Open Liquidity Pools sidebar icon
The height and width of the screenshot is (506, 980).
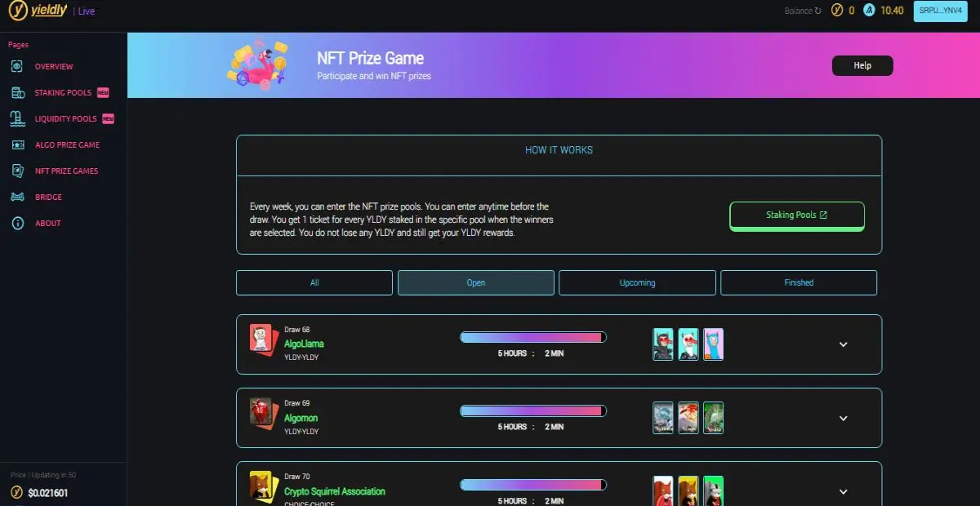pos(18,118)
